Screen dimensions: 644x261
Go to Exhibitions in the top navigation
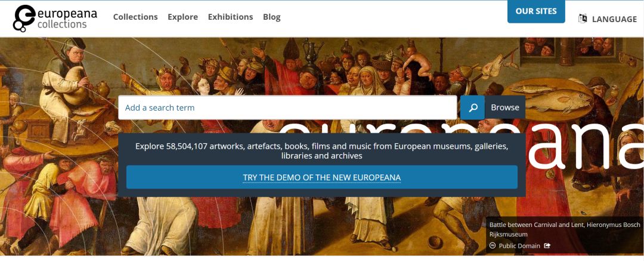pos(230,17)
